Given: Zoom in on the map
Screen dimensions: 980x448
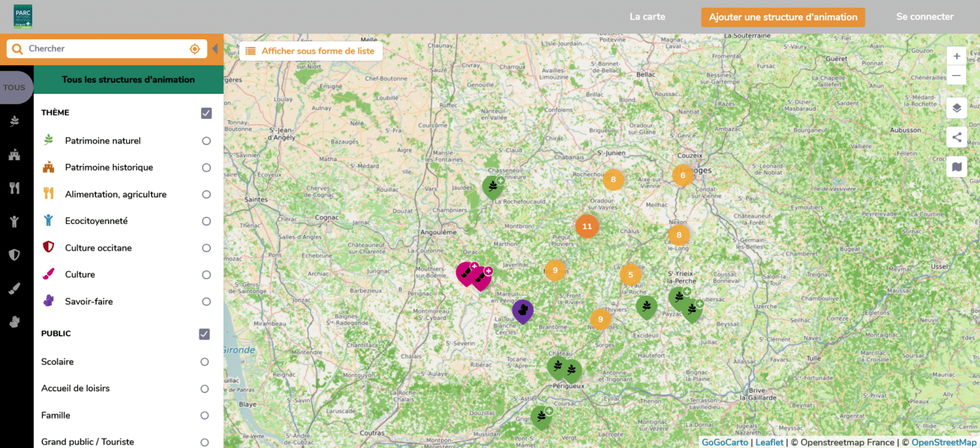Looking at the screenshot, I should (x=957, y=56).
